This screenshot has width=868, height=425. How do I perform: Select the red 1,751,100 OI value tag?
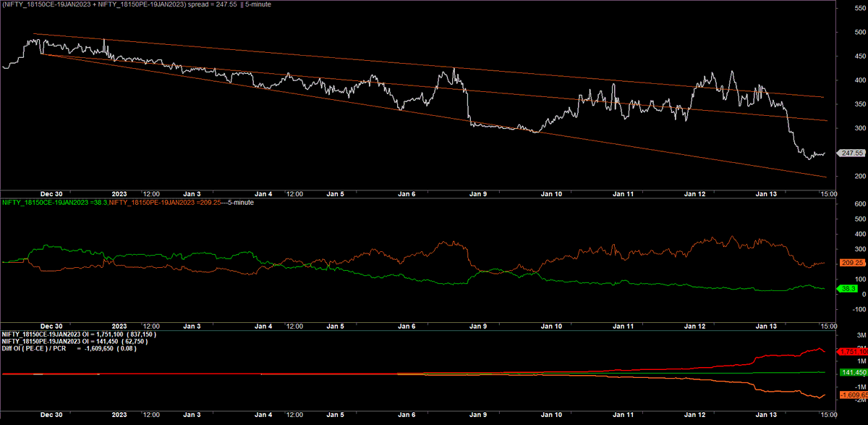pyautogui.click(x=852, y=351)
